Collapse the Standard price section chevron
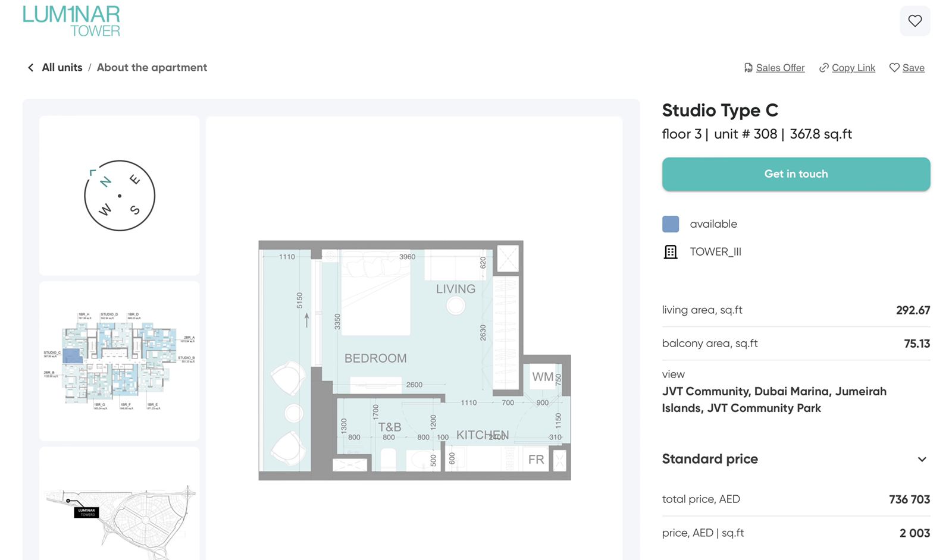Viewport: 952px width, 560px height. [x=922, y=460]
